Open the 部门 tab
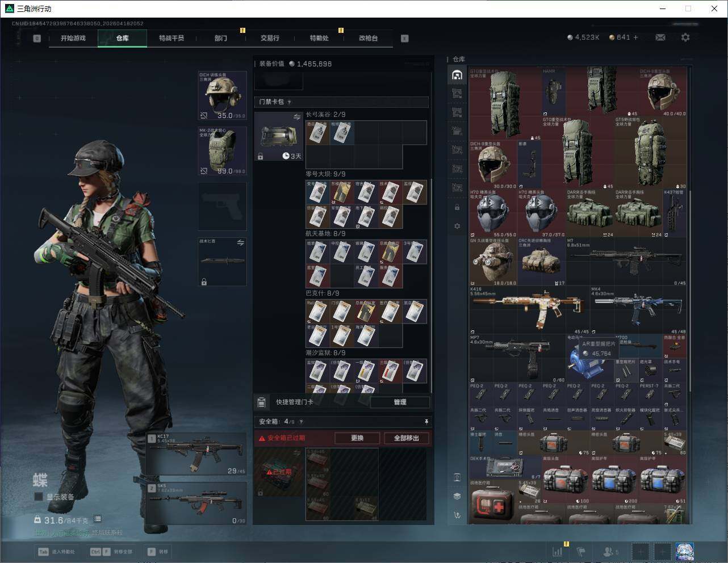 [220, 38]
